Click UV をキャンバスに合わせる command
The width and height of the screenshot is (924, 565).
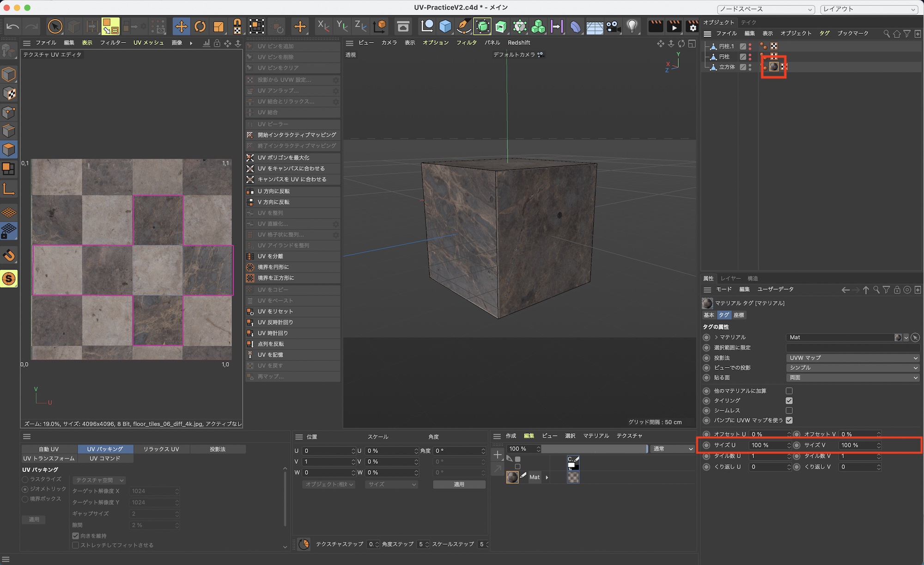pos(291,169)
